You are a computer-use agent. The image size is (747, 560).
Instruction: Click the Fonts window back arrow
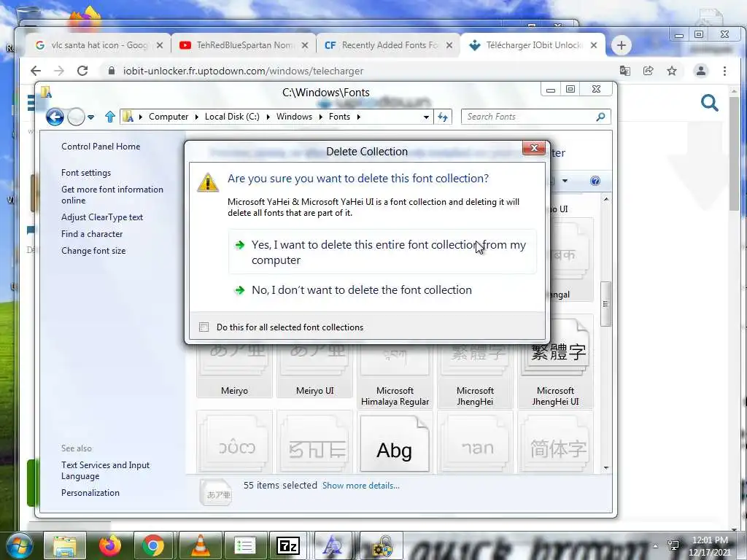[55, 117]
